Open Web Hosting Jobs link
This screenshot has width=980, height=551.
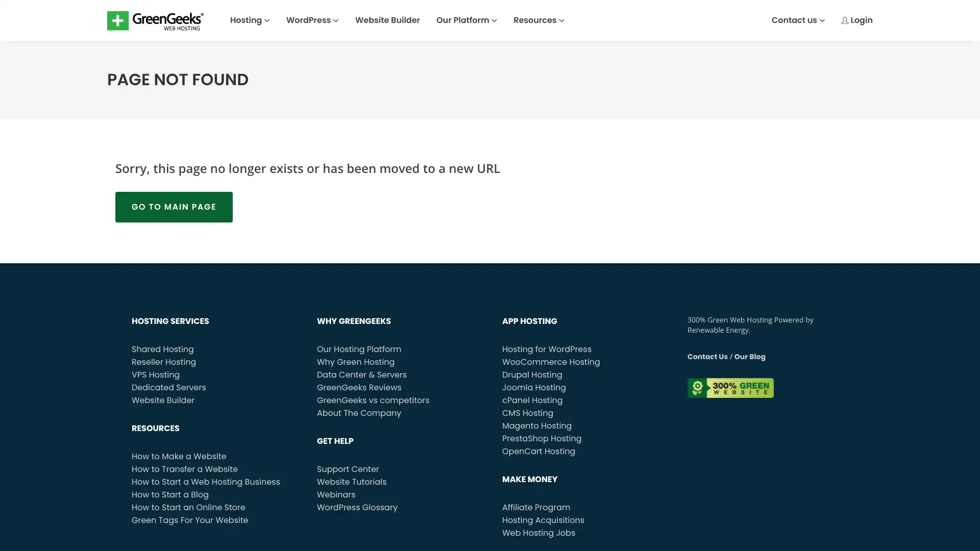pos(538,533)
